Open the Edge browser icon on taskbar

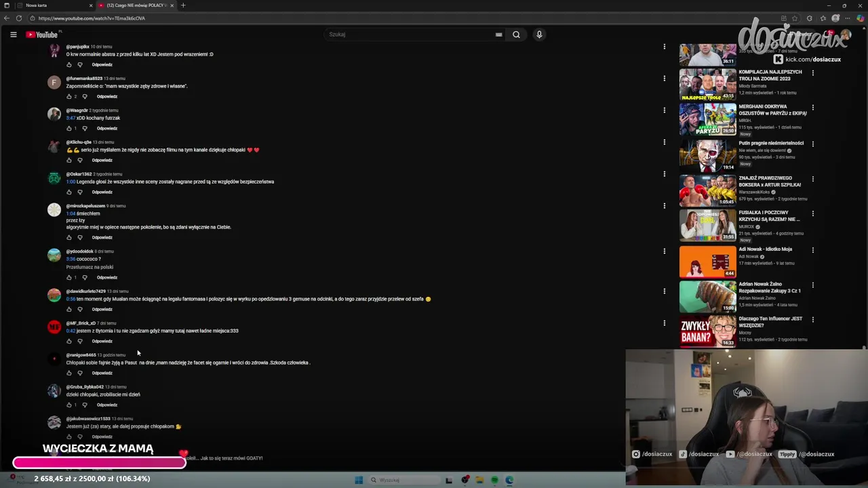509,480
